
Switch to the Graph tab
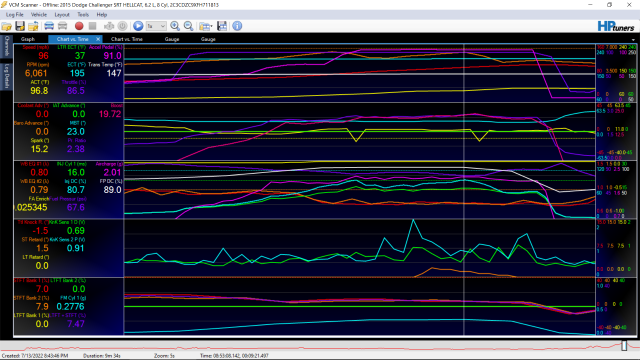point(28,39)
